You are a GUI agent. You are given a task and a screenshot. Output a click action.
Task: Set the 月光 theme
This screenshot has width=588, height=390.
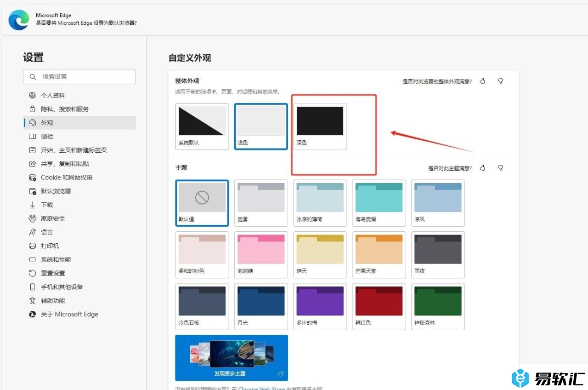[x=261, y=306]
